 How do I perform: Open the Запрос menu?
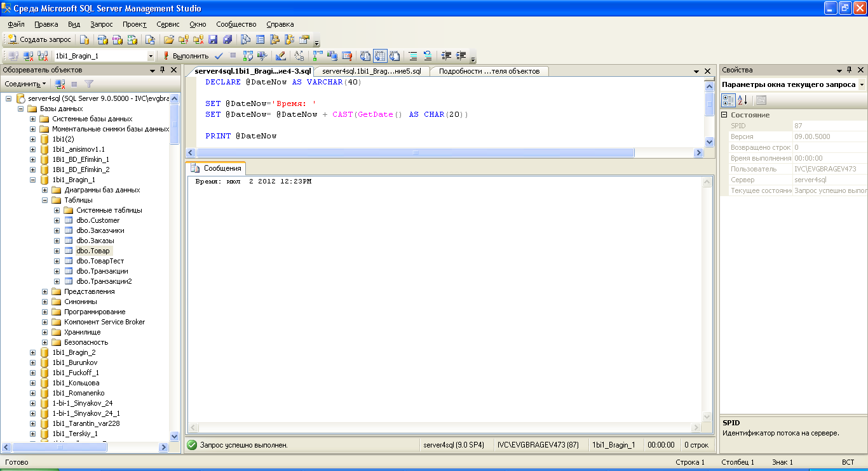(102, 24)
